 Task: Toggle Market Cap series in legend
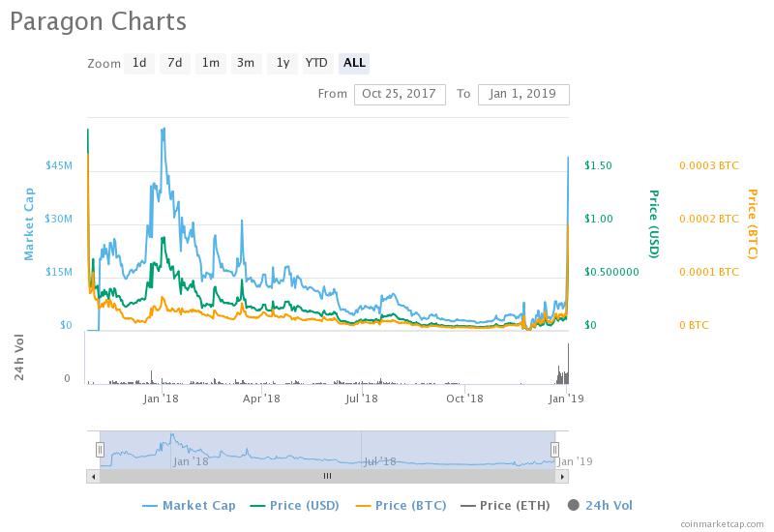pyautogui.click(x=189, y=506)
